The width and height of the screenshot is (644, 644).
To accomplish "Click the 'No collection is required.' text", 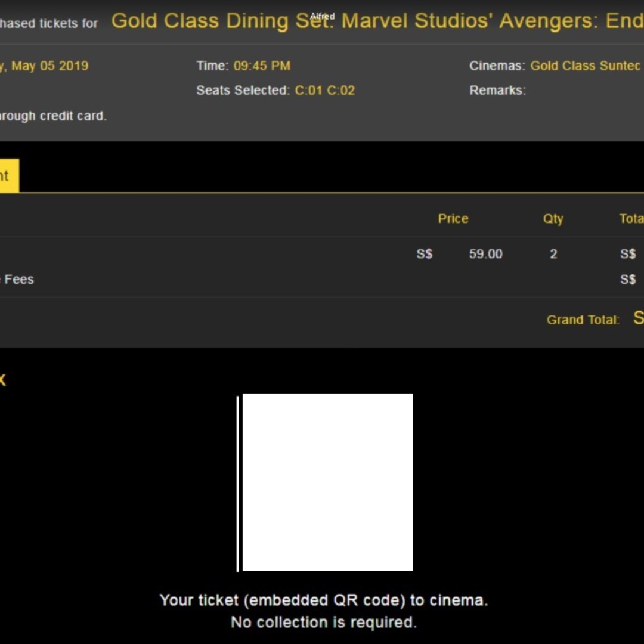I will click(323, 623).
